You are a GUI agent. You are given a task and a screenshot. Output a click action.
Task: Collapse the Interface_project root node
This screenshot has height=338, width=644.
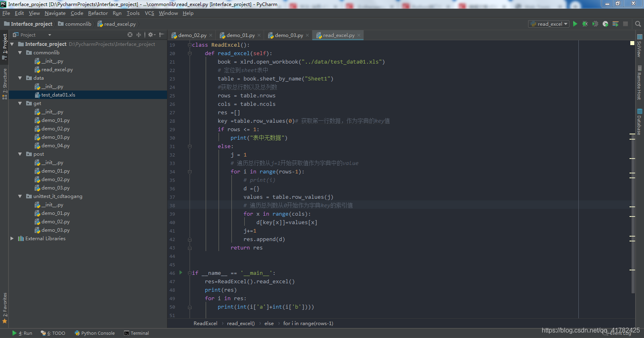12,44
